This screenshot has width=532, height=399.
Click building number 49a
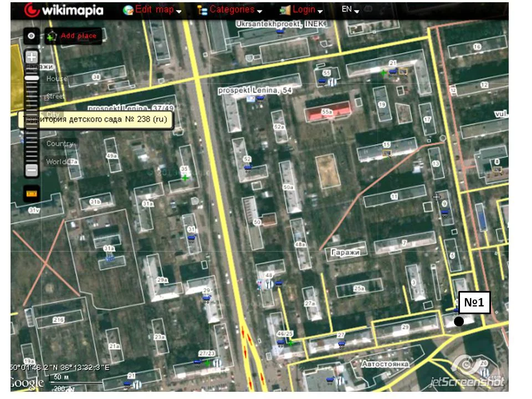(112, 156)
